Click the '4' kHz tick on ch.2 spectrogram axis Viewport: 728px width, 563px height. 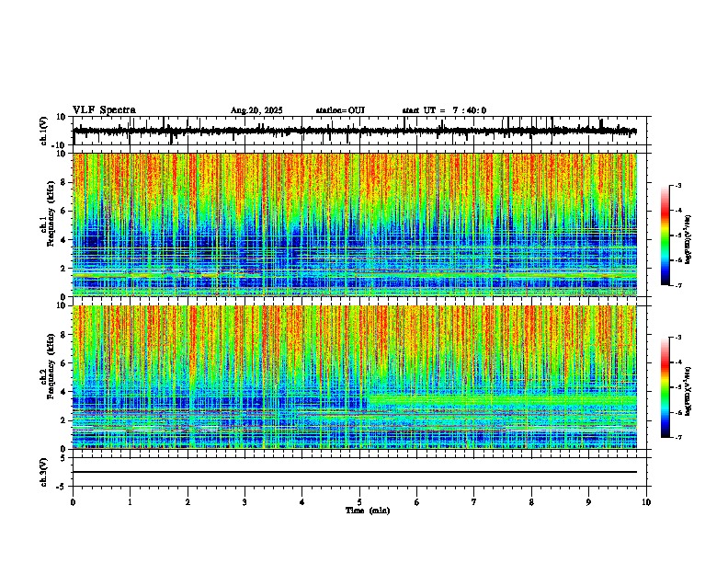[64, 392]
